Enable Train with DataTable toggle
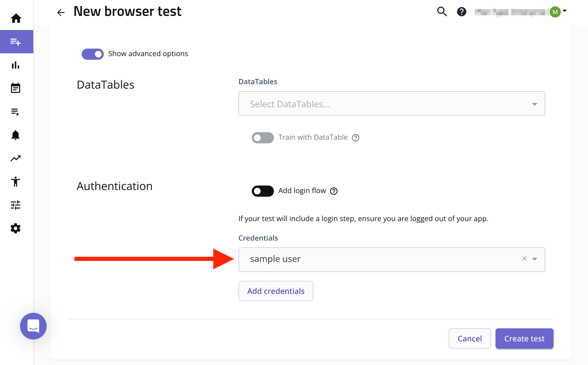The width and height of the screenshot is (588, 365). tap(263, 138)
